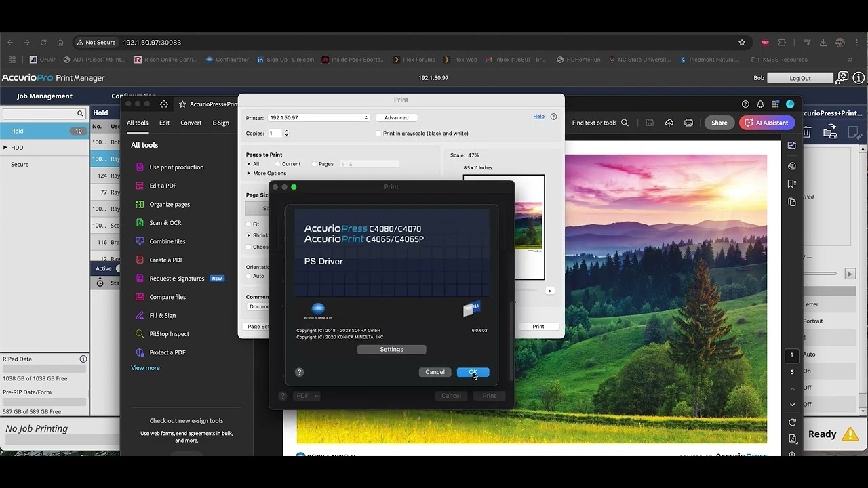Click OK in the PS Driver dialog
This screenshot has height=488, width=868.
(x=473, y=372)
